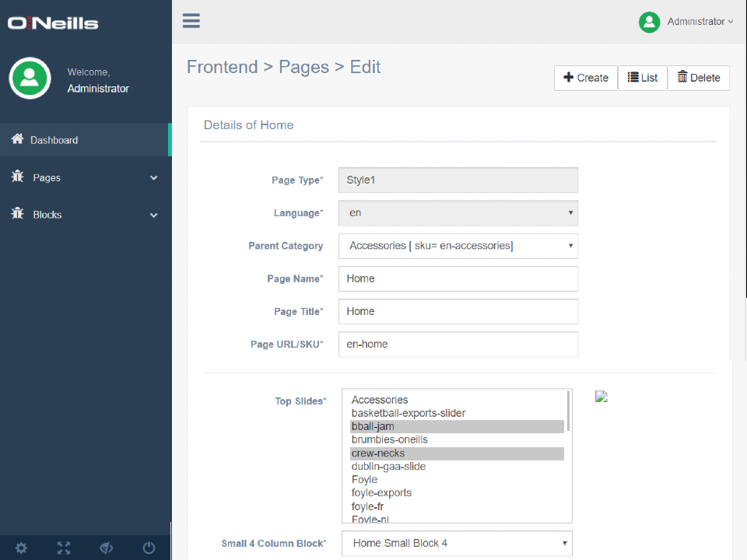Select brumbies-oneills in Top Slides list

point(389,439)
